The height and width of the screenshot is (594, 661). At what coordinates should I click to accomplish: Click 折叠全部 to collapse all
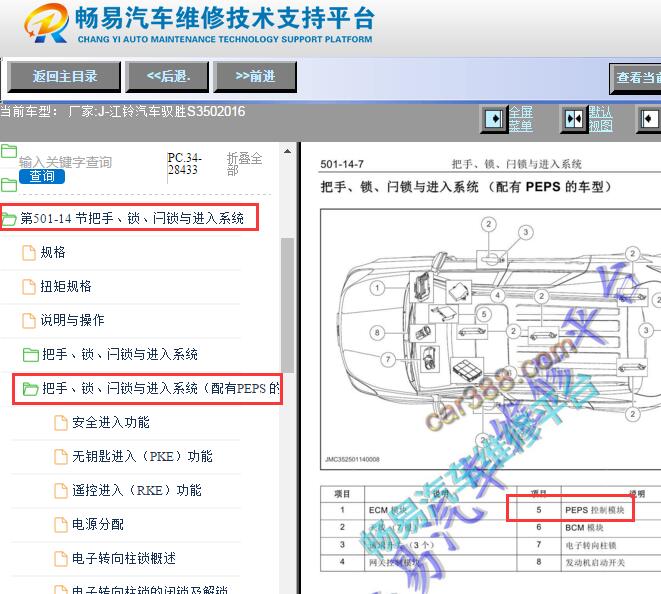(244, 164)
